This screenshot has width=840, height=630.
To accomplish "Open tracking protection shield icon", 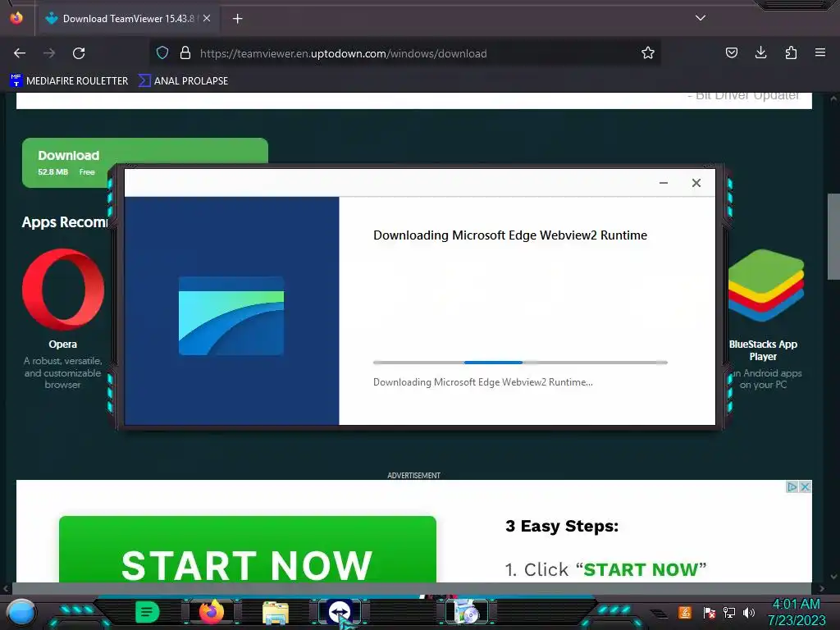I will coord(162,53).
